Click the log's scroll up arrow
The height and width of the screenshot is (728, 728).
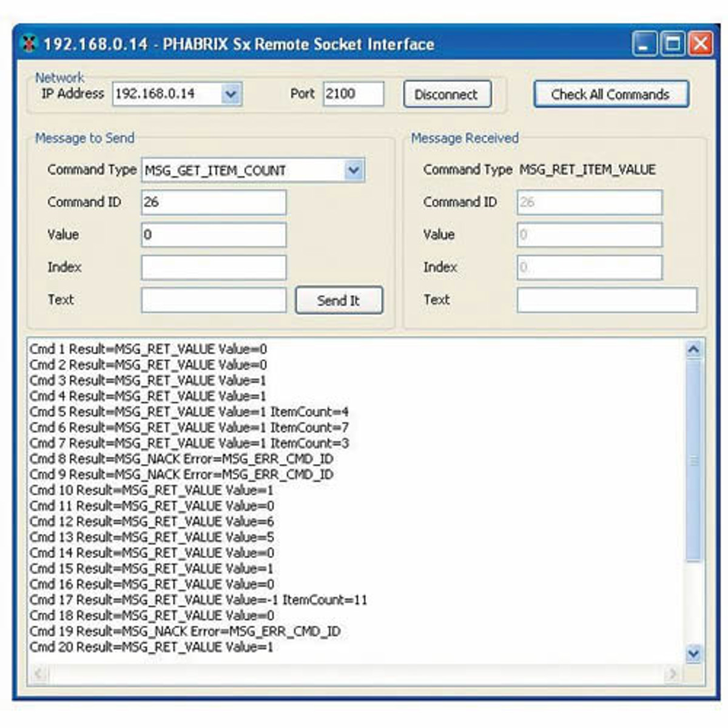pyautogui.click(x=693, y=349)
